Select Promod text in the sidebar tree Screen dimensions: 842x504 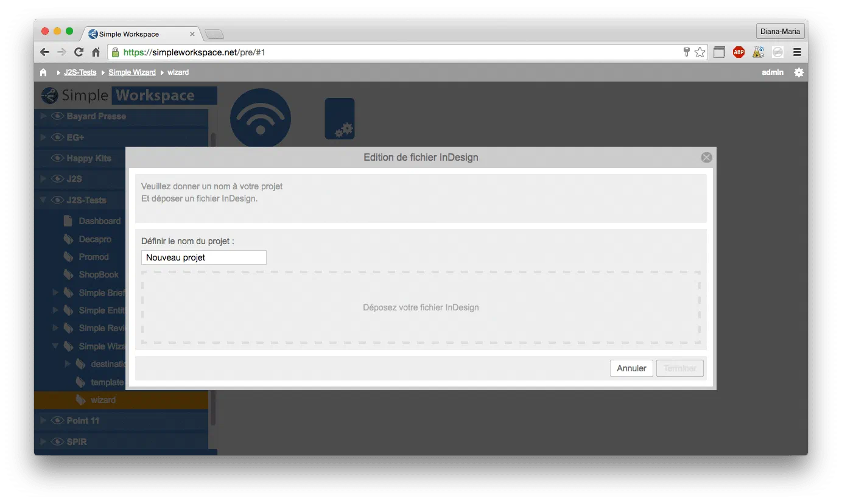[94, 257]
